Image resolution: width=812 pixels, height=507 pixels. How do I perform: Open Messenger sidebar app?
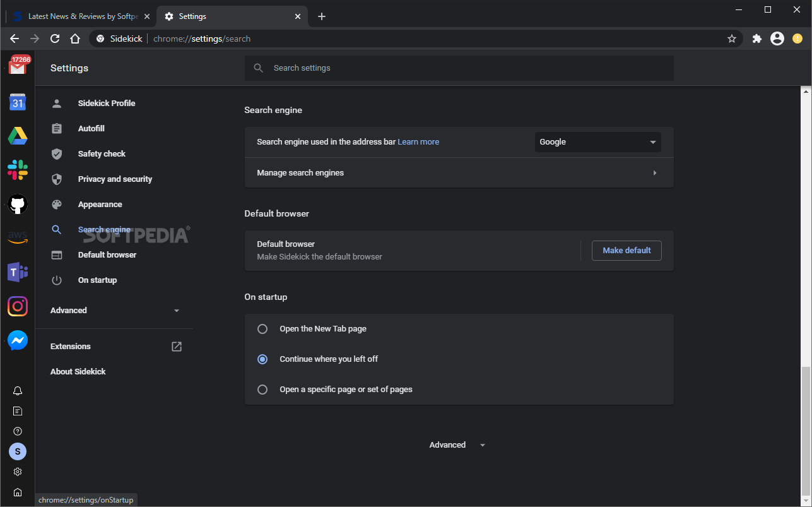coord(18,340)
